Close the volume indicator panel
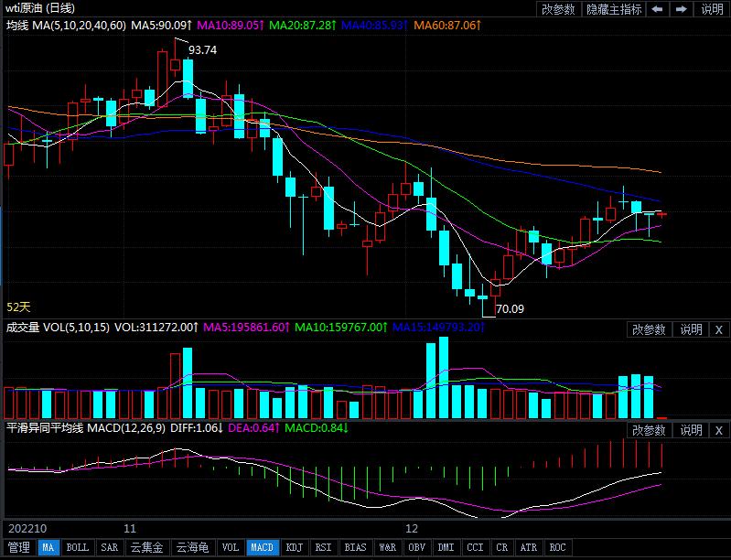The image size is (731, 560). coord(718,329)
